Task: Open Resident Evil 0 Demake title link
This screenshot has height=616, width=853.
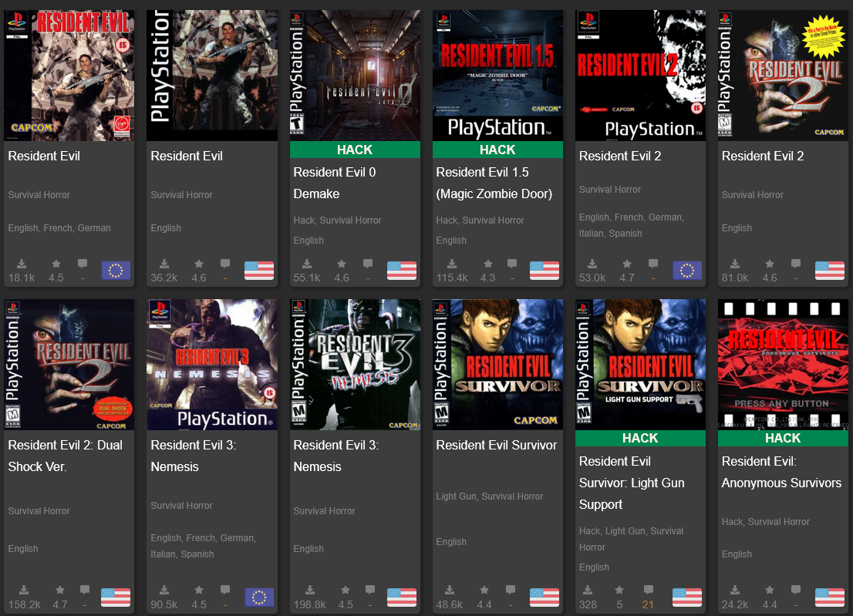Action: (335, 183)
